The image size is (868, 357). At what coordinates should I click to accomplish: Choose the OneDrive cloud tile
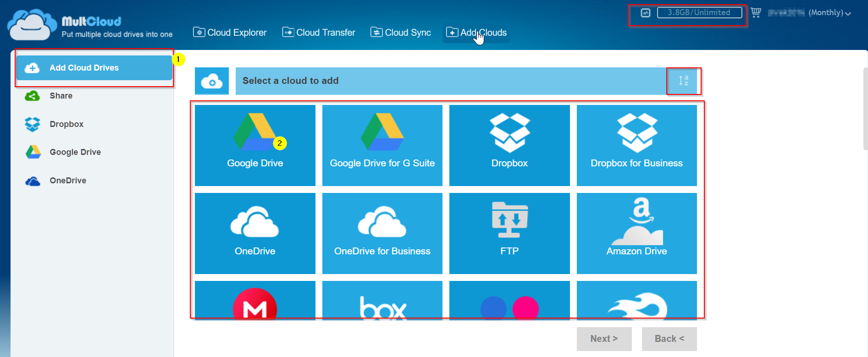pos(255,233)
